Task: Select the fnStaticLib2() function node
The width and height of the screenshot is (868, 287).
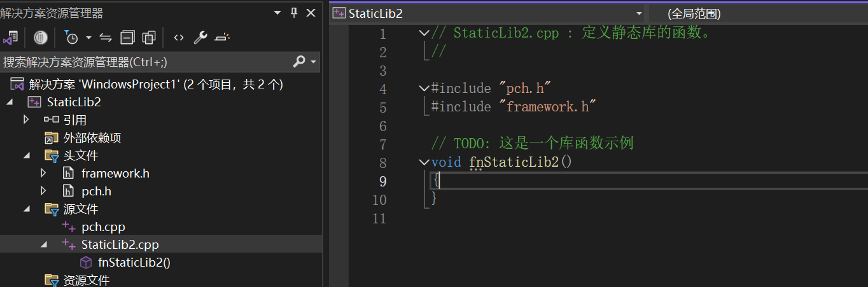Action: 134,262
